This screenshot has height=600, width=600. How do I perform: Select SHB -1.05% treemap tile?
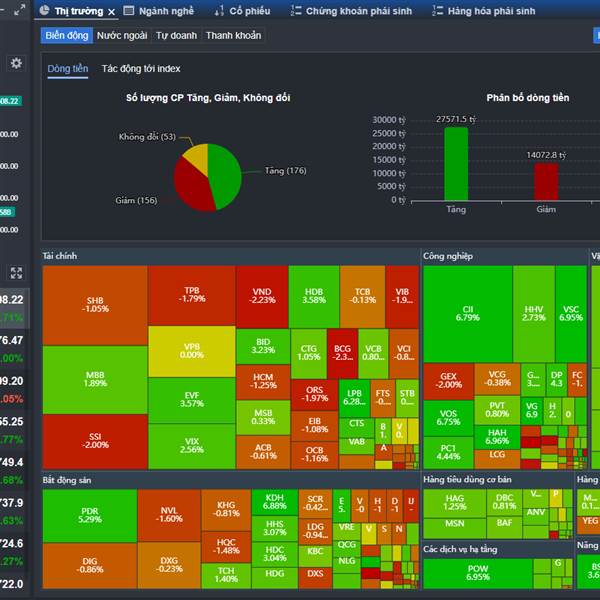tap(95, 305)
